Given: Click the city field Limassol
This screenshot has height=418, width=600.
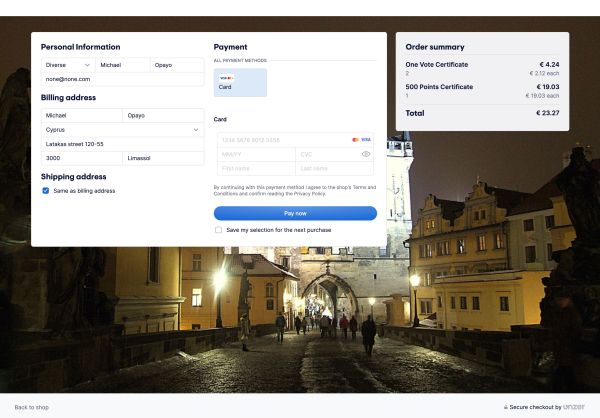Looking at the screenshot, I should (x=163, y=158).
